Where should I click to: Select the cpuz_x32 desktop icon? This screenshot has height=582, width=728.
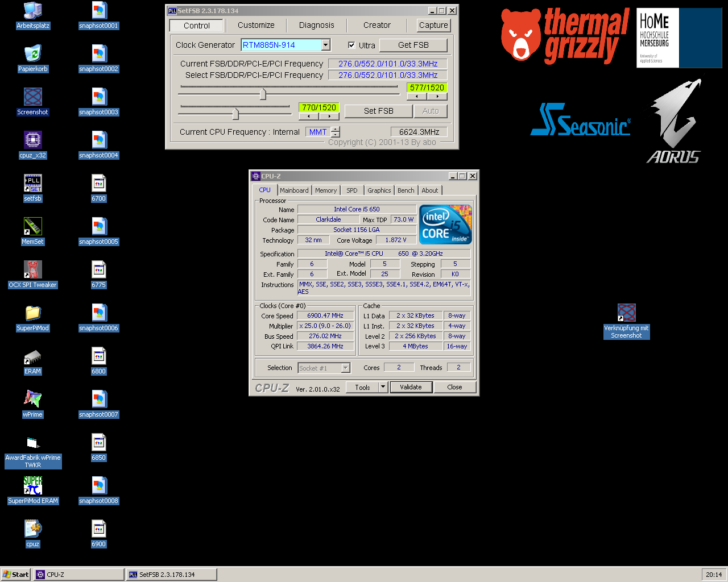click(x=33, y=145)
